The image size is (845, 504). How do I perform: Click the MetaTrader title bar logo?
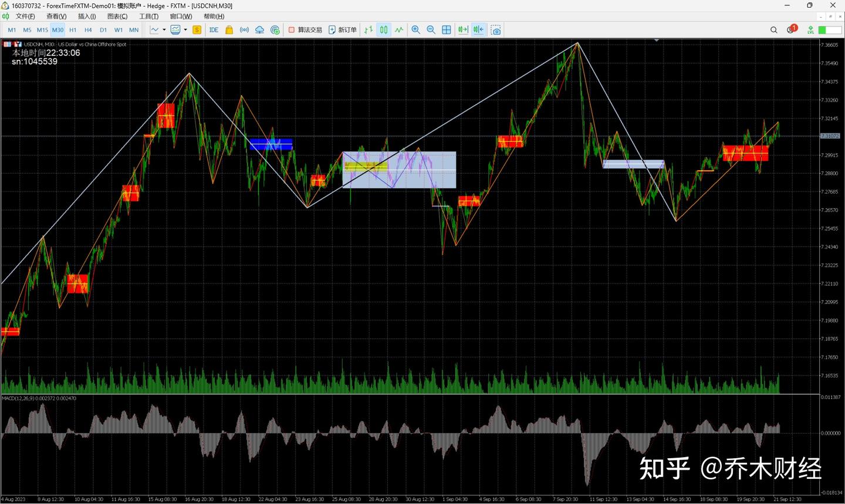(5, 5)
